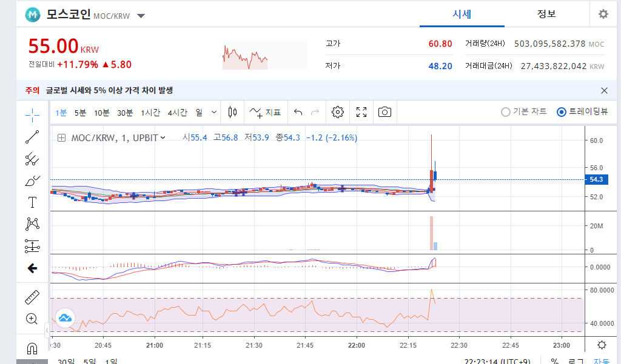
Task: Select the prediction and measurement tool
Action: (32, 246)
